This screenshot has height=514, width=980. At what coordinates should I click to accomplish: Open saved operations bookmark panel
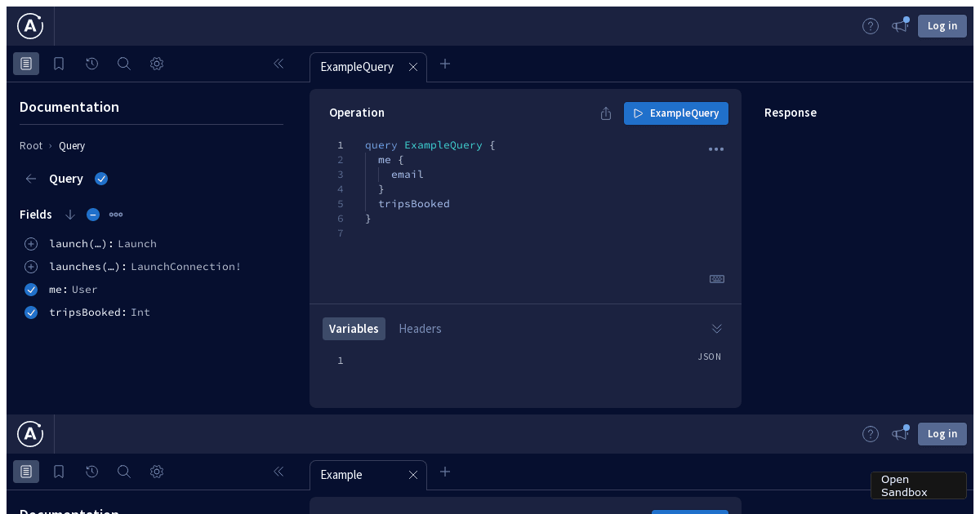point(58,63)
